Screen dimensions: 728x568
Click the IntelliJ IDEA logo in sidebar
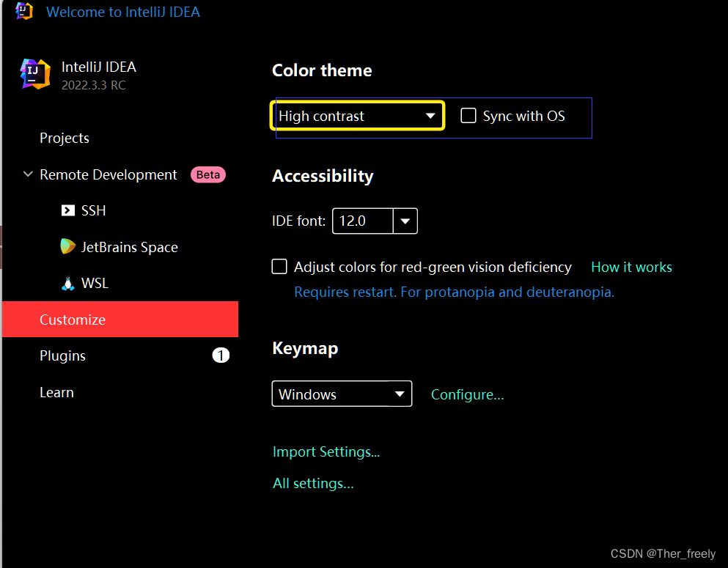pyautogui.click(x=35, y=74)
